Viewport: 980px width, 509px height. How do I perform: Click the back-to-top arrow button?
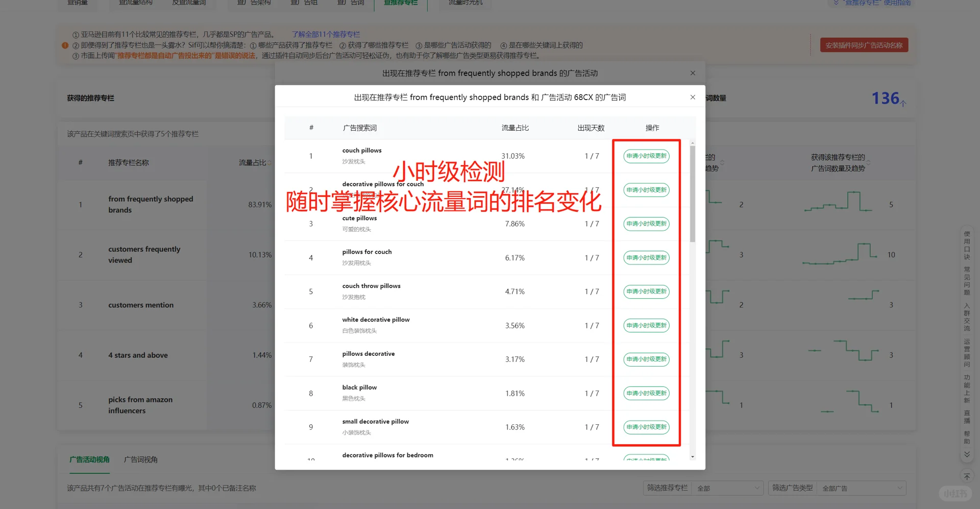click(x=967, y=476)
